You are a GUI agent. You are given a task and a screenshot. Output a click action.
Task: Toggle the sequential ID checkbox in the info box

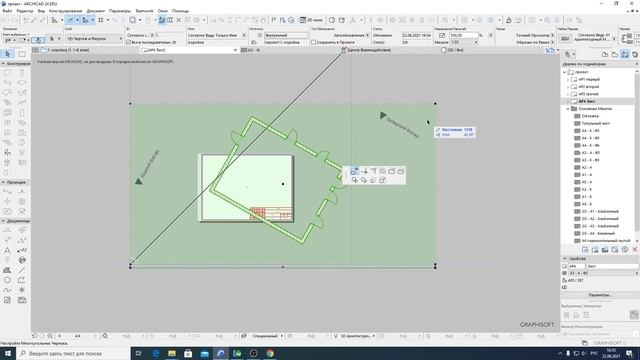[x=129, y=42]
